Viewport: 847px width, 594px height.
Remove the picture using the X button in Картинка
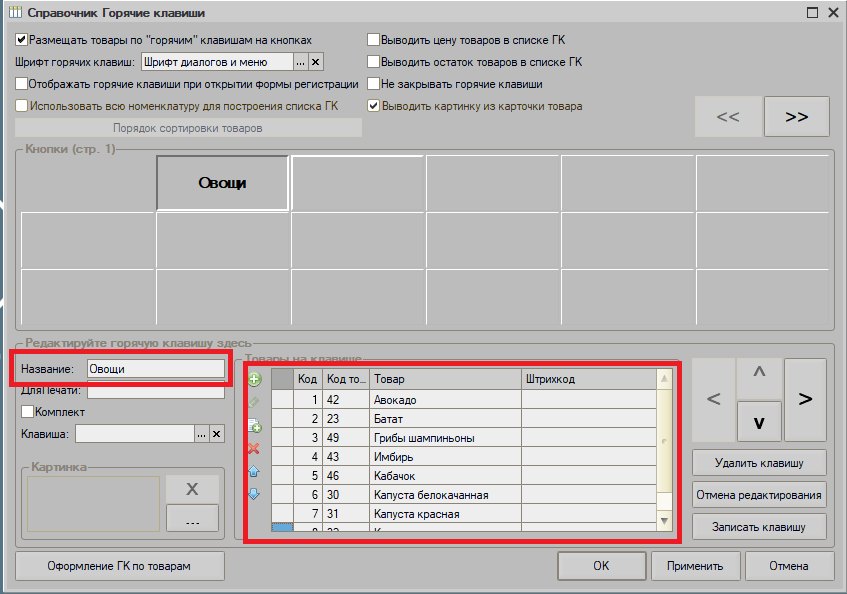[192, 489]
